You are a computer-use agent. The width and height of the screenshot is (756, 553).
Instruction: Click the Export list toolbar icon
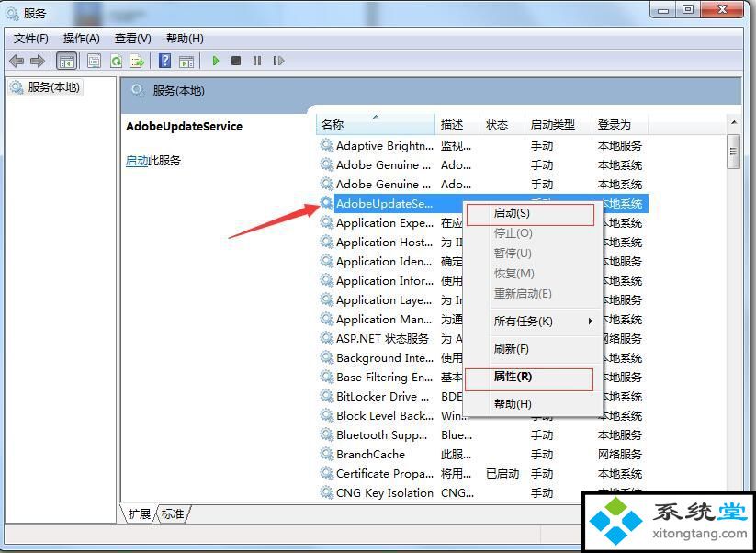(137, 61)
